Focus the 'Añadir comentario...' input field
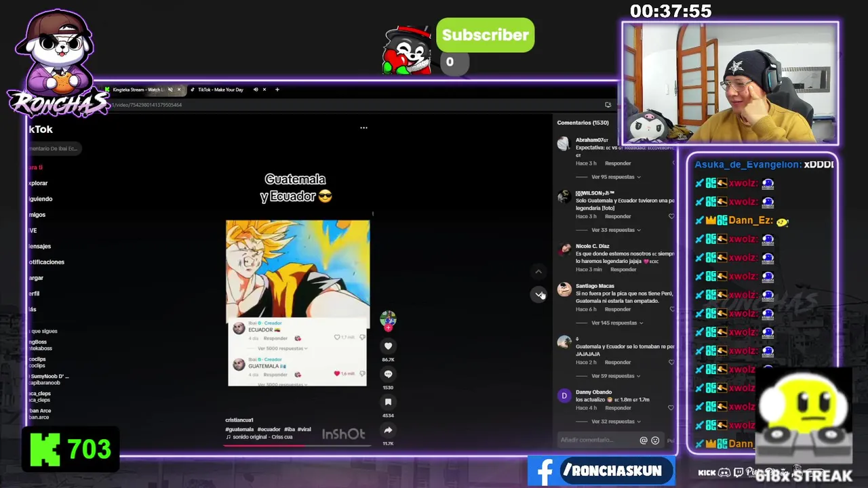868x488 pixels. click(x=598, y=441)
